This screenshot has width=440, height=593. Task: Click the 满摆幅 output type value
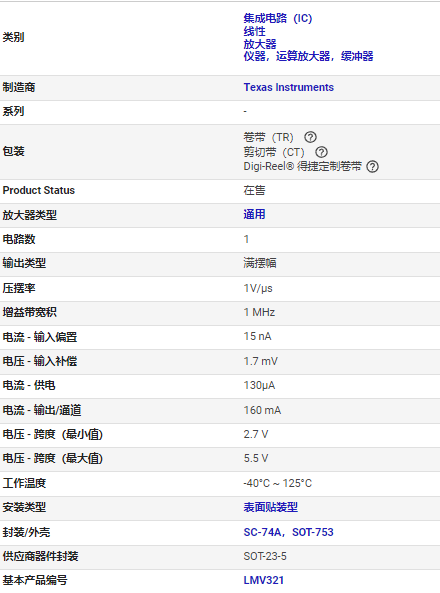(260, 263)
